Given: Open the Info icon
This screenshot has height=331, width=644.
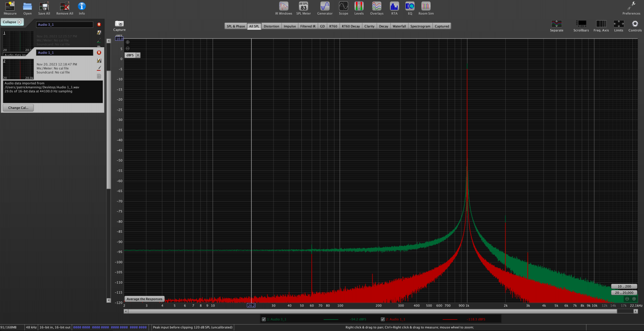Looking at the screenshot, I should [82, 6].
